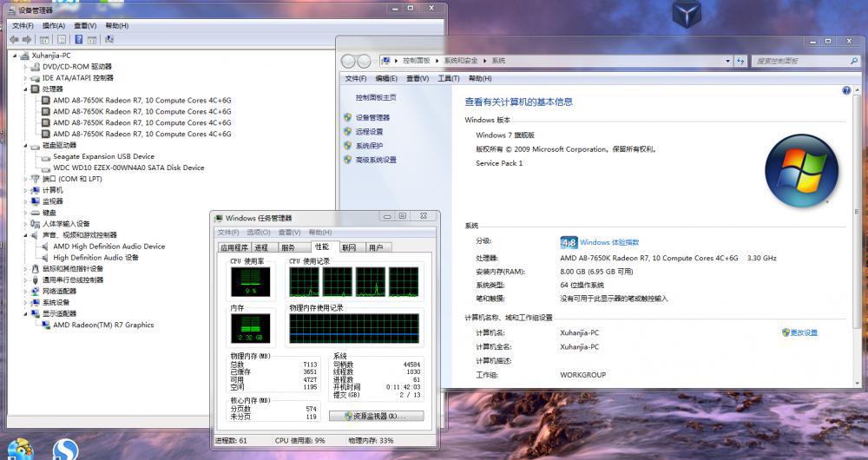Screen dimensions: 868x460
Task: Click Properties icon in Device Manager toolbar
Action: pyautogui.click(x=62, y=39)
